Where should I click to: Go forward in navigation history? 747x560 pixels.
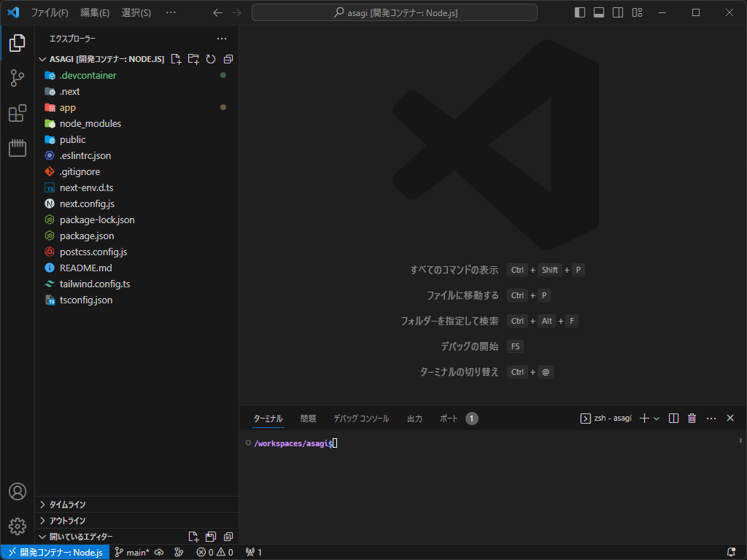click(237, 13)
